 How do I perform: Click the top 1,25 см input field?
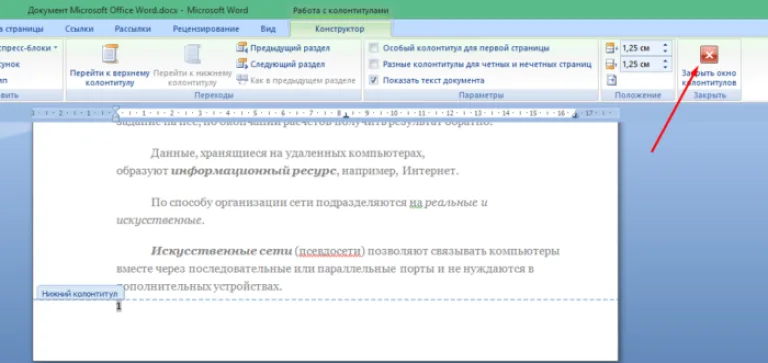point(640,48)
